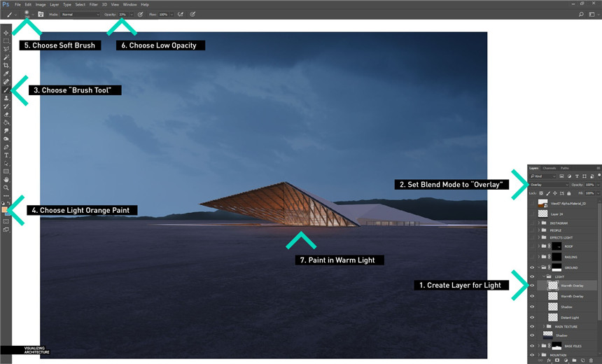Click the brush Opacity value field

click(x=123, y=14)
